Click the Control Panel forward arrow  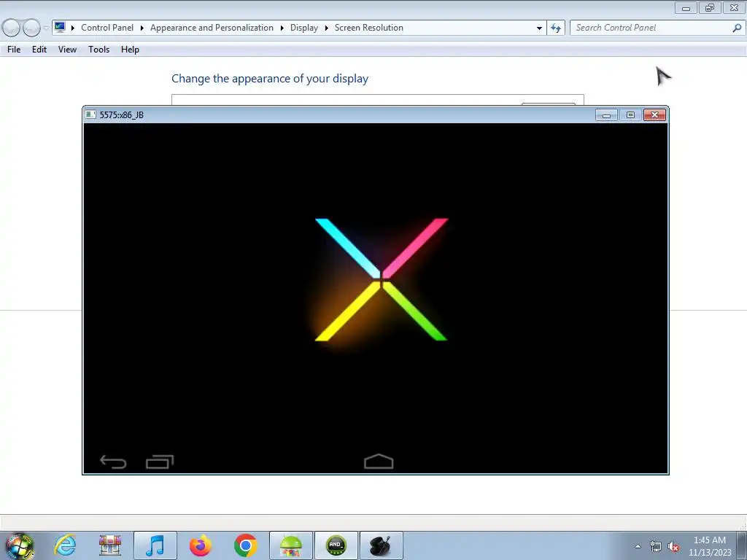coord(31,28)
